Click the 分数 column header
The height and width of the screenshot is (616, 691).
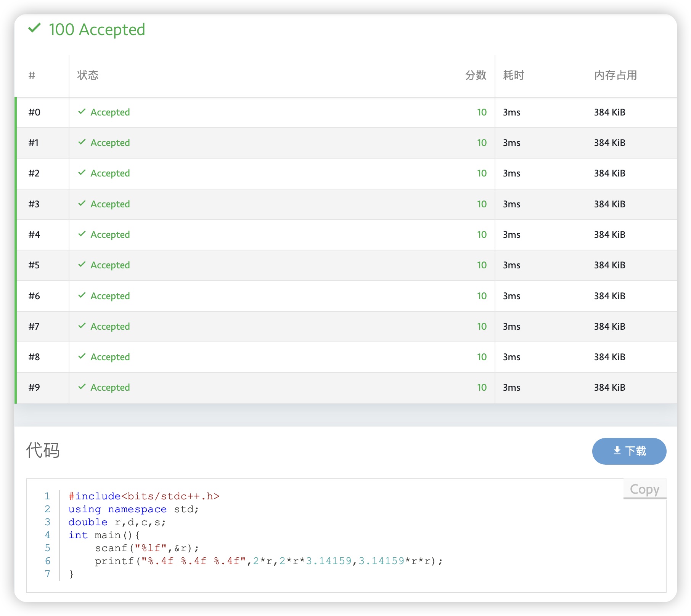click(x=476, y=75)
